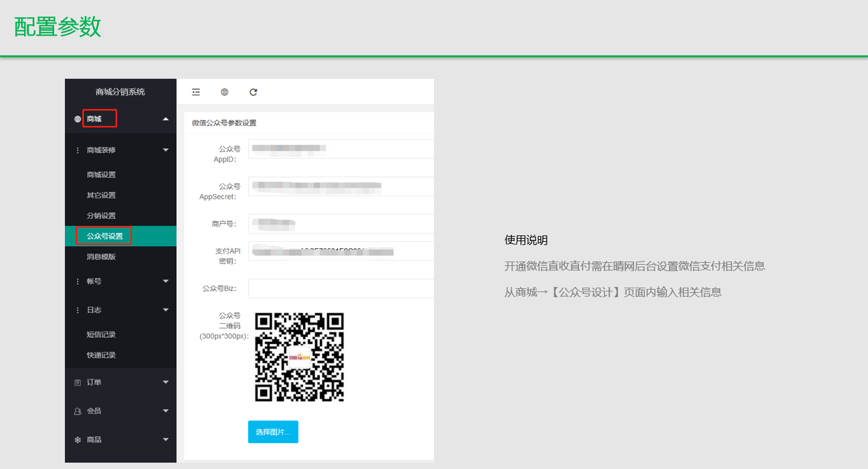Click the 订单 menu label
Image resolution: width=868 pixels, height=469 pixels.
coord(94,382)
